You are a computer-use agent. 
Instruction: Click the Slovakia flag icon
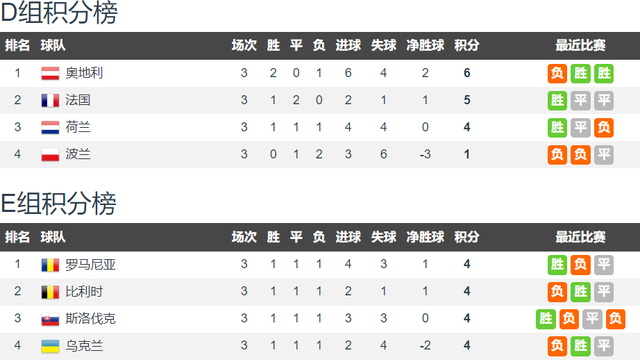(x=50, y=319)
